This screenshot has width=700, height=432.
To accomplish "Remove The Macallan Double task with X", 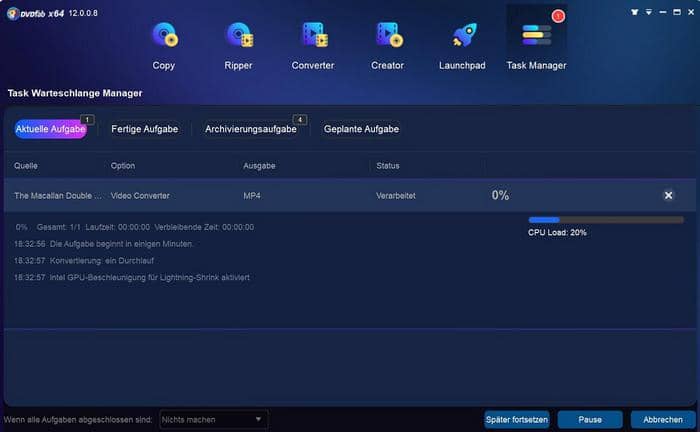I will [668, 195].
